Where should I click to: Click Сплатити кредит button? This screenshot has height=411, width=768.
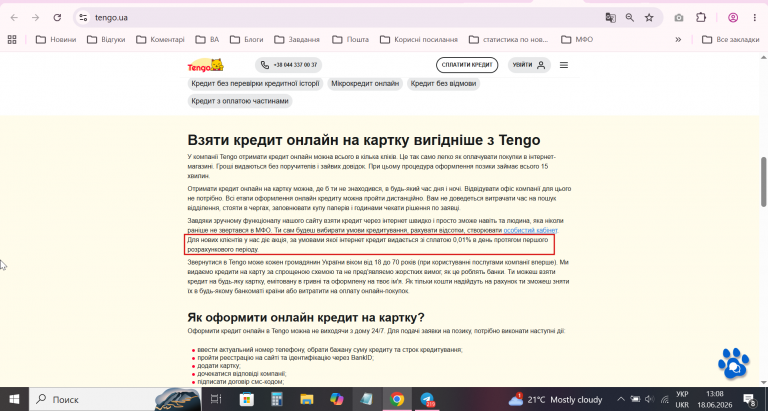pyautogui.click(x=467, y=65)
